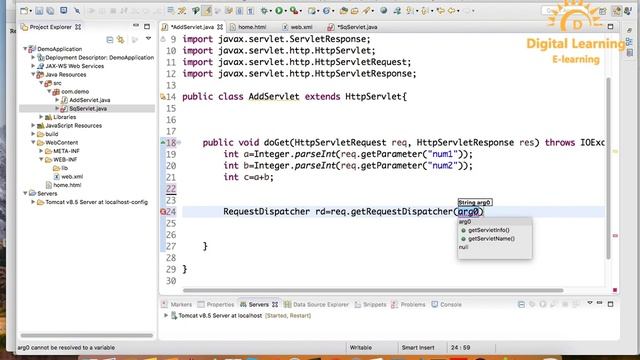640x360 pixels.
Task: Click the Toggle Mark Occurrences highlighter icon
Action: [207, 11]
